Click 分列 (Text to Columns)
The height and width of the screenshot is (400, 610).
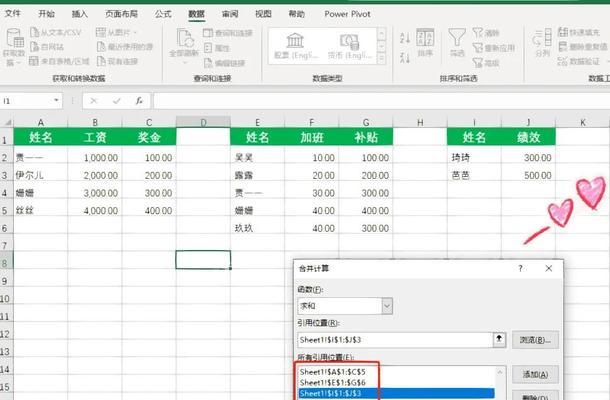542,43
